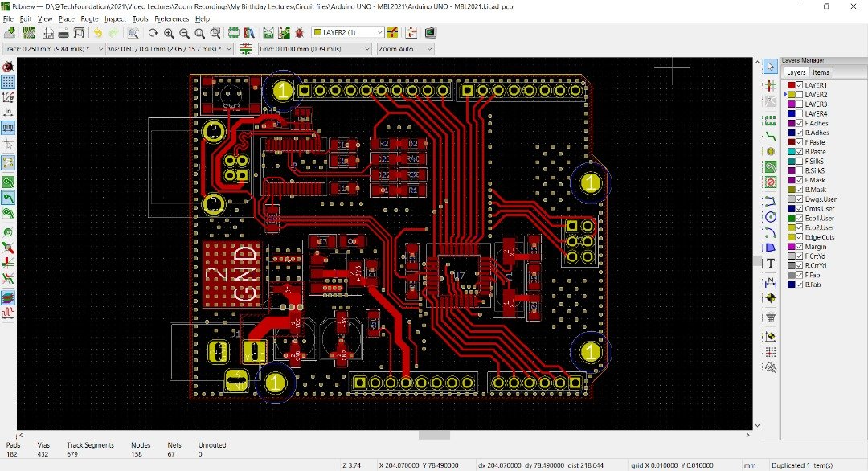868x471 pixels.
Task: Enable the LAYER4 visibility checkbox
Action: [800, 113]
